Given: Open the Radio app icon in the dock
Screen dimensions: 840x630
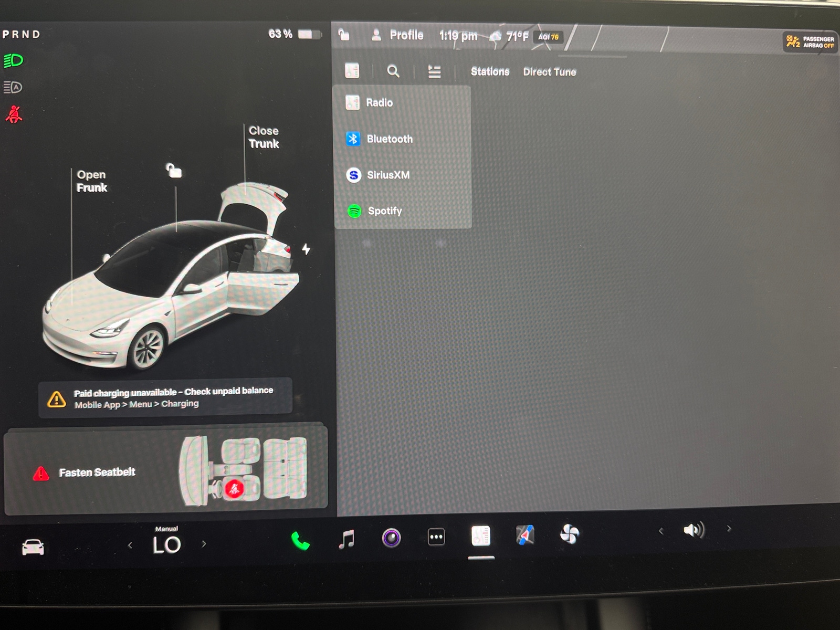Looking at the screenshot, I should click(x=480, y=536).
